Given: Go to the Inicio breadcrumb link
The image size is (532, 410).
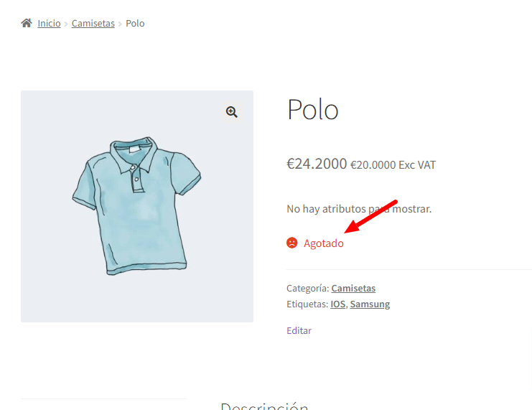Looking at the screenshot, I should [x=49, y=24].
